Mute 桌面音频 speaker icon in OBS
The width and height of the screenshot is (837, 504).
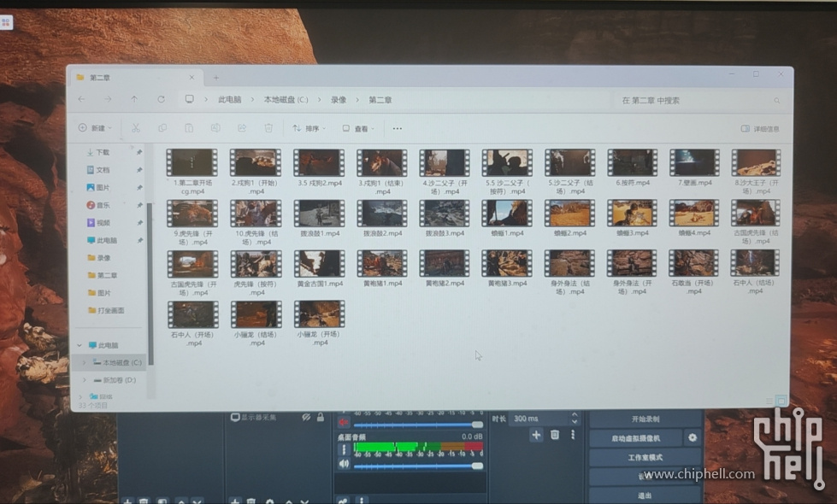(x=344, y=464)
